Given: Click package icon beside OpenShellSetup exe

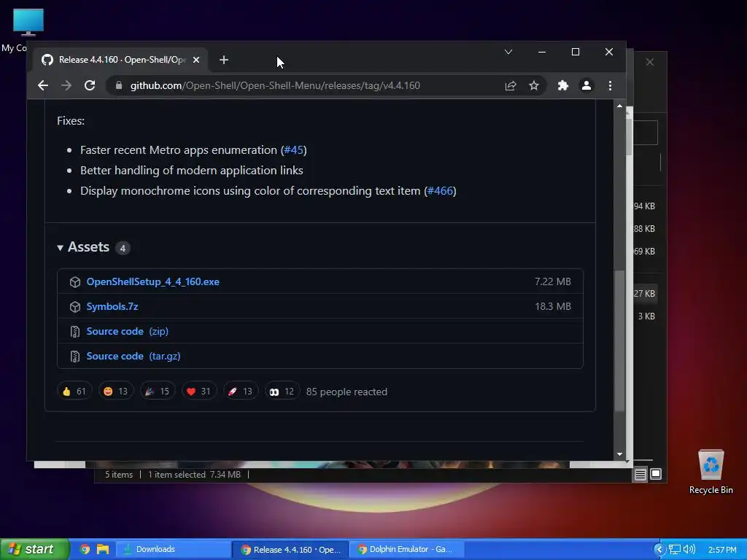Looking at the screenshot, I should click(75, 282).
